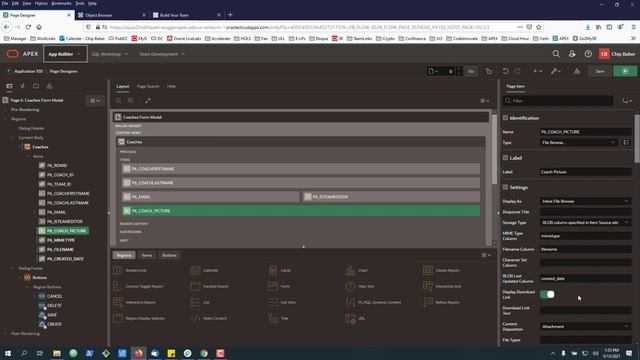Switch to the Page Search tab
The width and height of the screenshot is (640, 360).
coord(148,86)
